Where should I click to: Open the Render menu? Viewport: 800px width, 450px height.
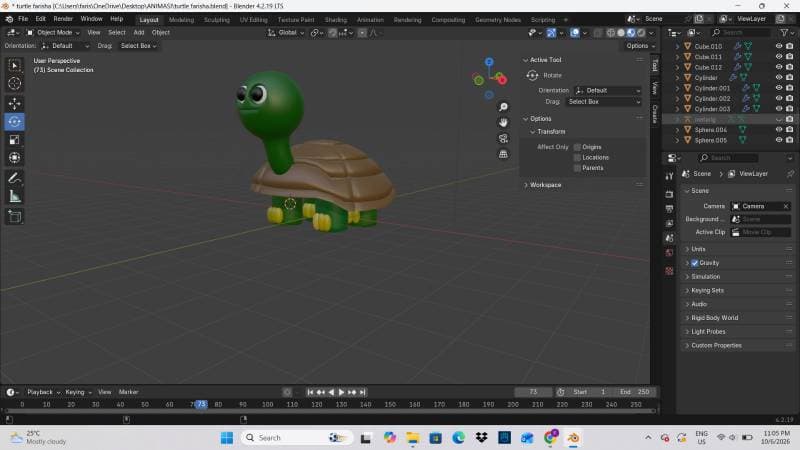[x=63, y=19]
